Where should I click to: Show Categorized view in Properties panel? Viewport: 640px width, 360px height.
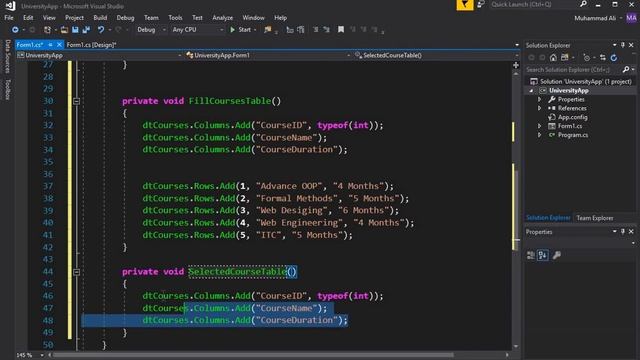pos(531,256)
